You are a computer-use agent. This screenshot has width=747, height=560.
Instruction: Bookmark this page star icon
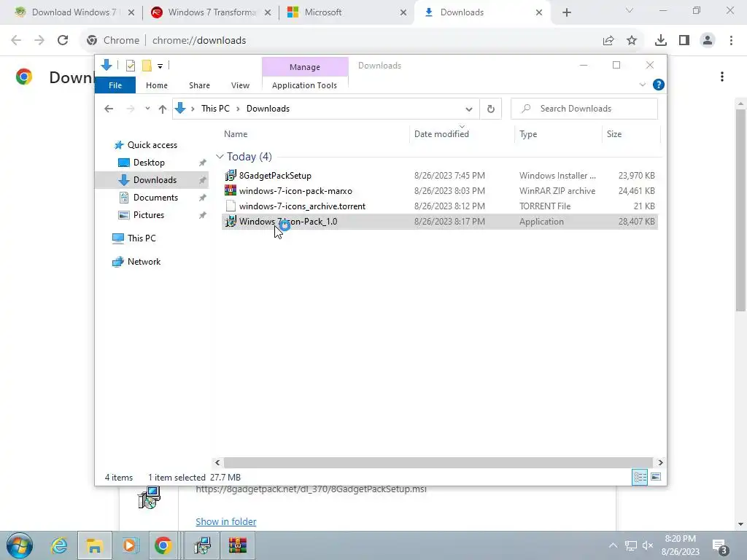click(632, 41)
